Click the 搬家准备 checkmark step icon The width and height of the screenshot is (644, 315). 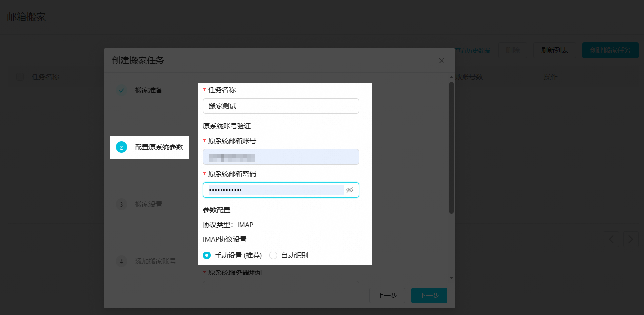(x=121, y=90)
